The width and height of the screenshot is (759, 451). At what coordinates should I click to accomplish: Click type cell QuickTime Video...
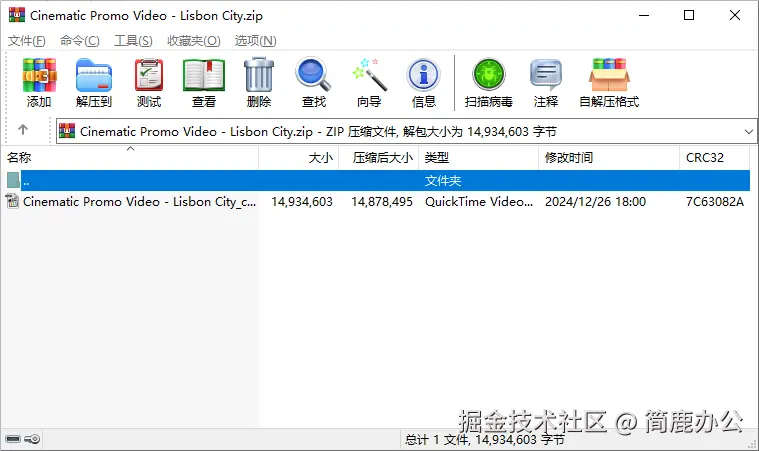point(479,202)
